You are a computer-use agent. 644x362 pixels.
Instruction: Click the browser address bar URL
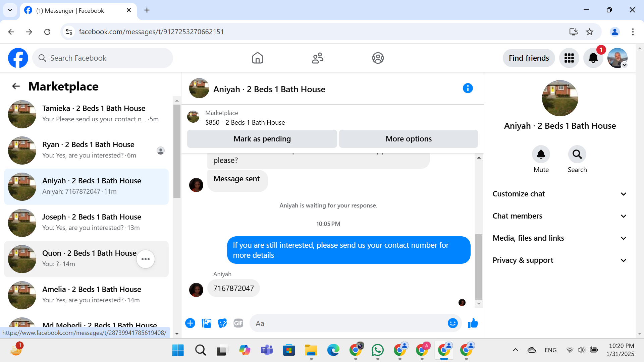151,32
